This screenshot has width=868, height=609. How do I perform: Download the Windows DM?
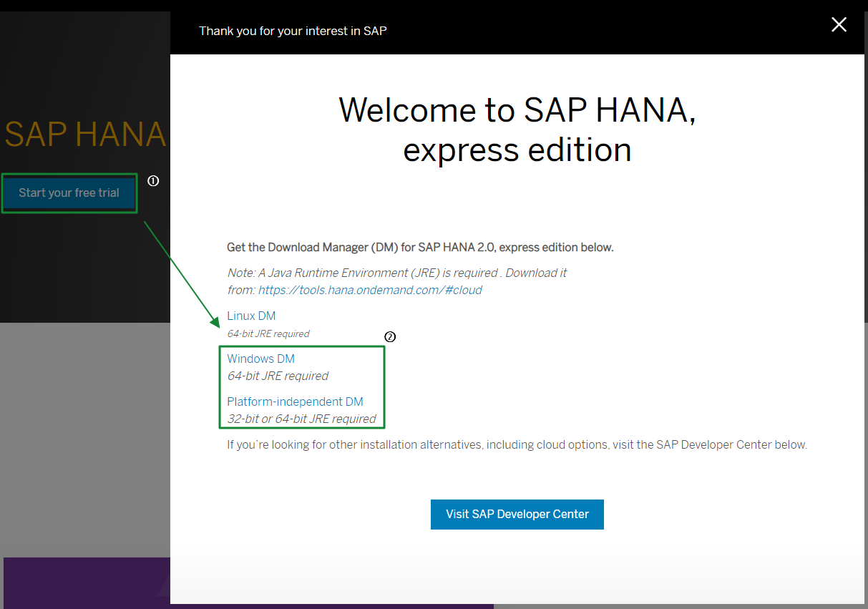click(x=260, y=359)
